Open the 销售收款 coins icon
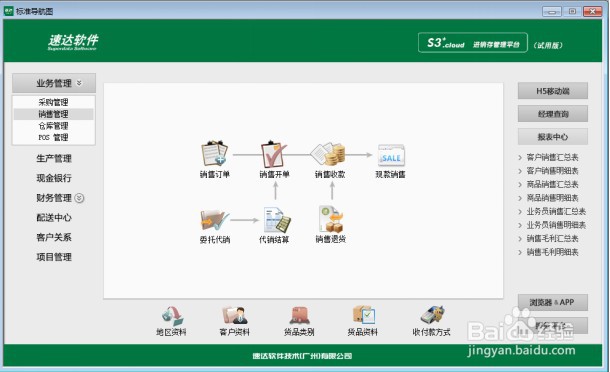 [x=328, y=154]
